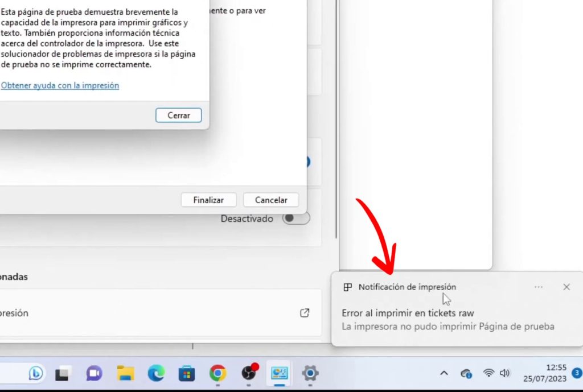The image size is (583, 392).
Task: Expand the hidden icons chevron in the tray
Action: (x=444, y=374)
